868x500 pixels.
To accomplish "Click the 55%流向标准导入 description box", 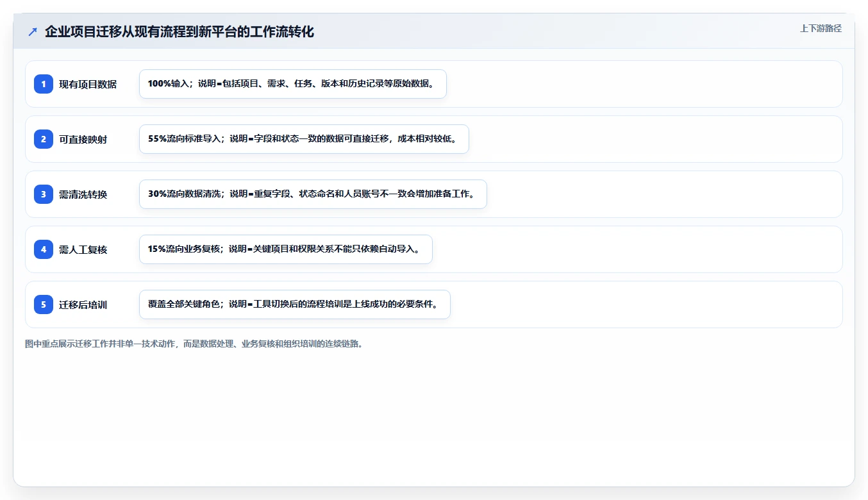I will pyautogui.click(x=304, y=139).
